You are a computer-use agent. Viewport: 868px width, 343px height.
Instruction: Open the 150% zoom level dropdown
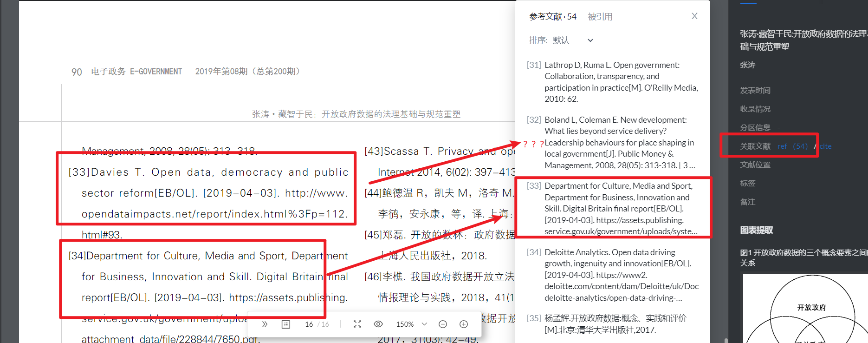[411, 324]
